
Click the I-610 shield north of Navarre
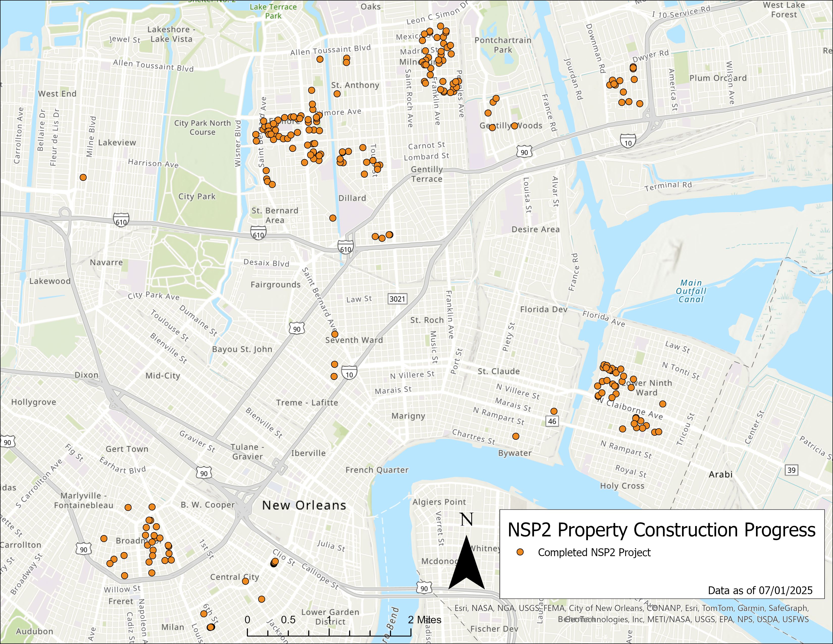point(121,220)
